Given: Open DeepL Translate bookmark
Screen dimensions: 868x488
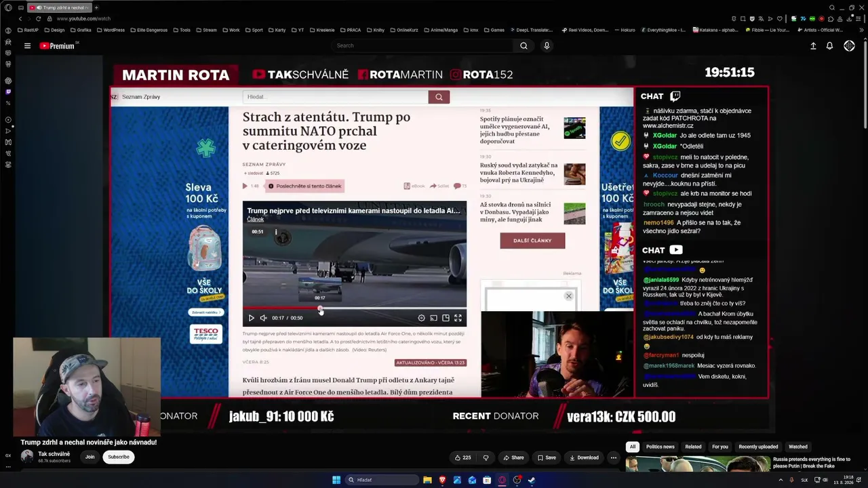Looking at the screenshot, I should point(533,30).
